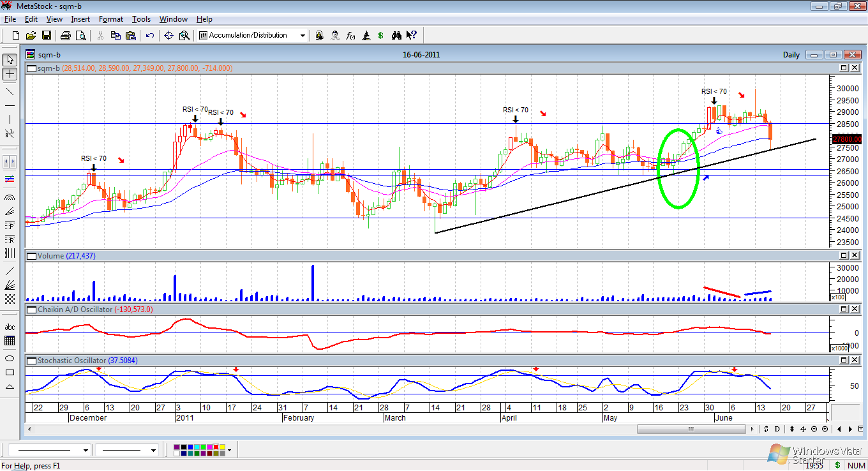868x471 pixels.
Task: Open the Accumulation/Distribution indicator dropdown
Action: [x=303, y=36]
